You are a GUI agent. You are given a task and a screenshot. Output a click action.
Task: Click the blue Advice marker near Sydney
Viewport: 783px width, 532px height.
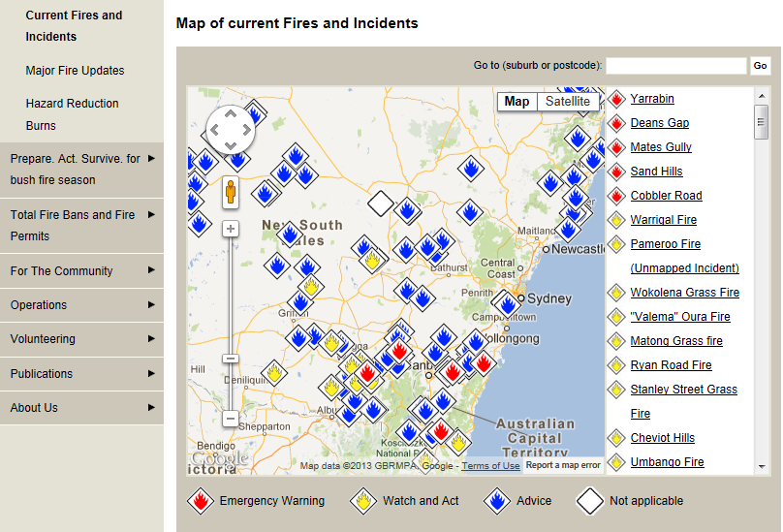point(509,303)
